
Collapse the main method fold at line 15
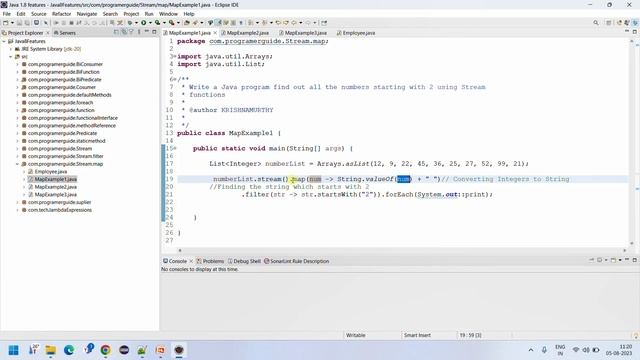176,149
